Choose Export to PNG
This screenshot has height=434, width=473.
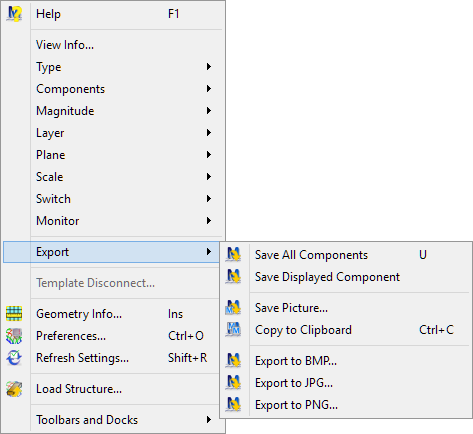pyautogui.click(x=346, y=405)
